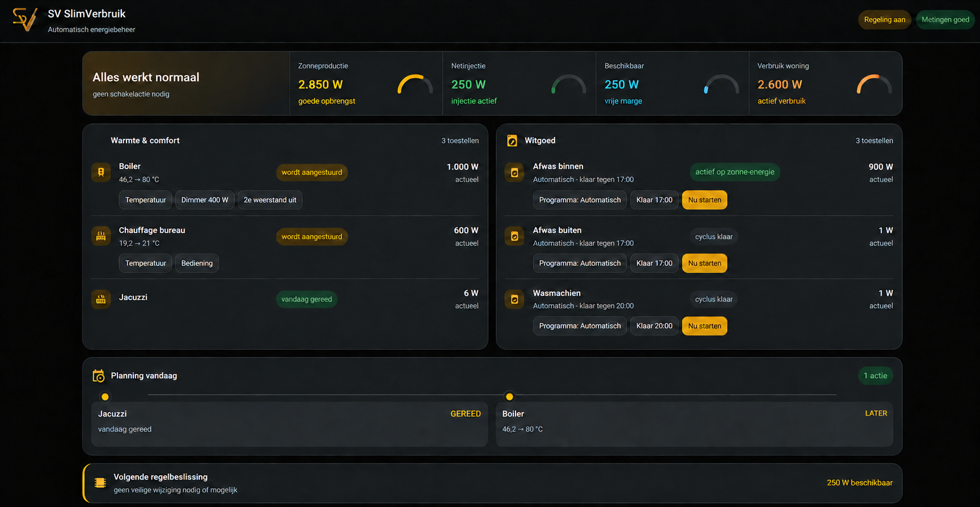Click the Chauffage bureau heater icon
This screenshot has width=980, height=507.
click(x=101, y=236)
